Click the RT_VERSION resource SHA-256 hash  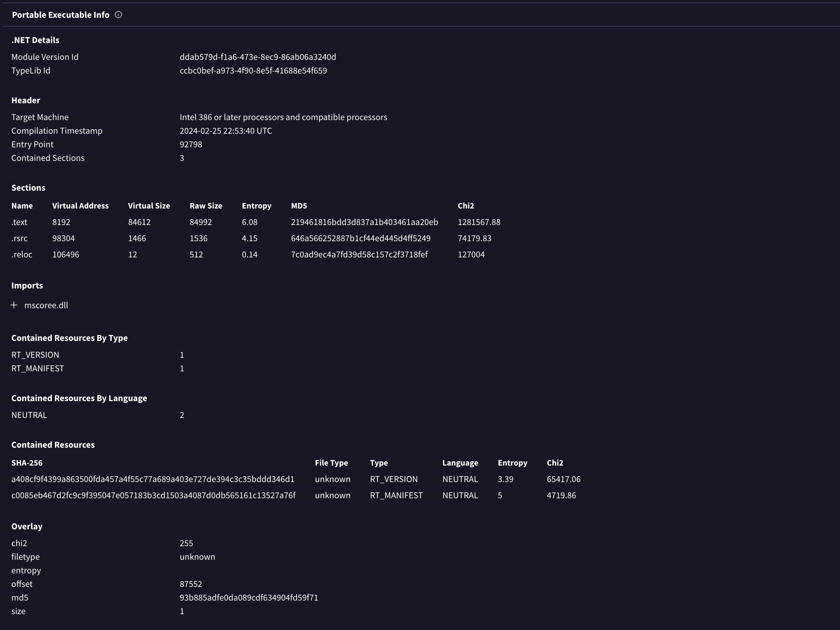point(153,479)
